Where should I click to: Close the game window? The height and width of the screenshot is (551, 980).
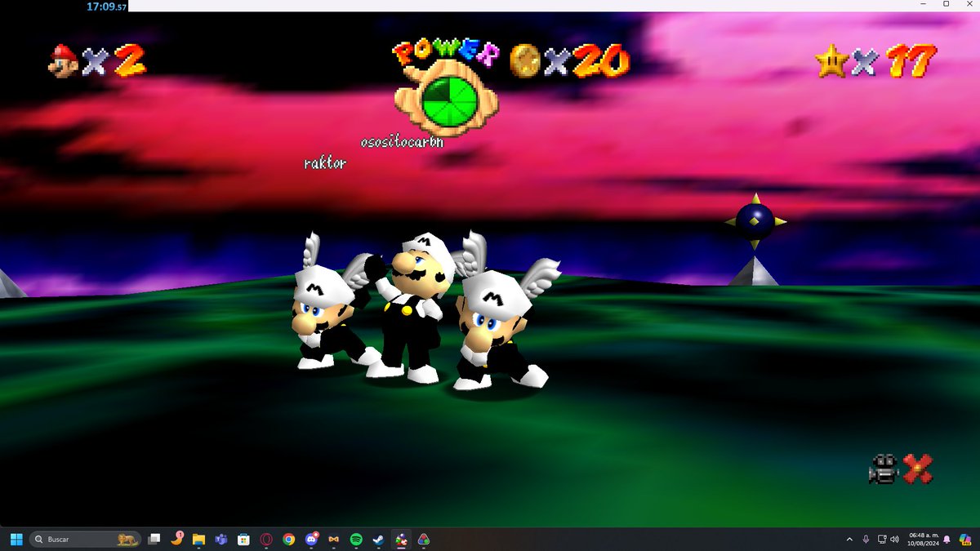(969, 5)
